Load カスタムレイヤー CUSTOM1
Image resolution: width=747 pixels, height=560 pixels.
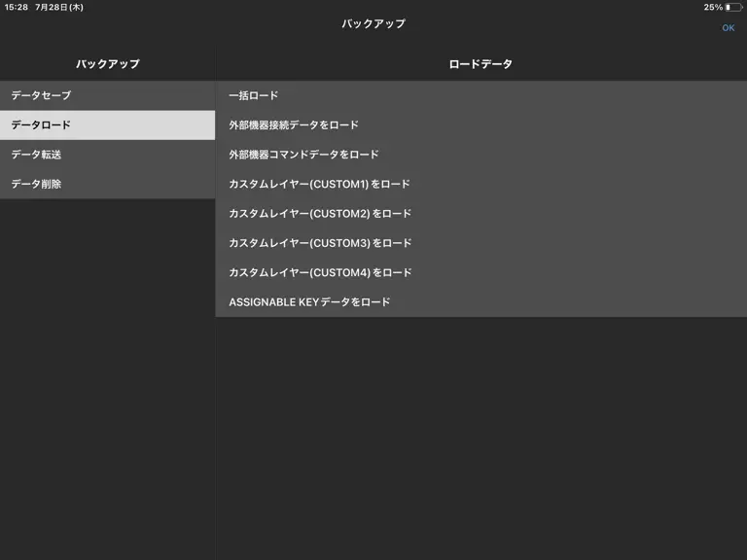[481, 185]
